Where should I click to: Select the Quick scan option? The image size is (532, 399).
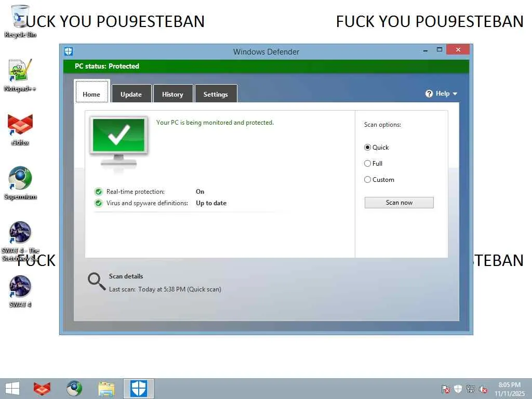[x=376, y=147]
